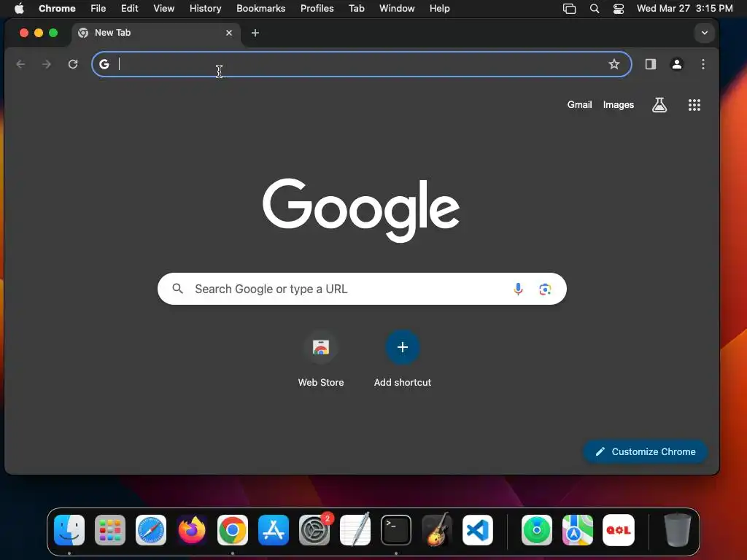The height and width of the screenshot is (560, 747).
Task: Open the Bookmarks menu
Action: [261, 8]
